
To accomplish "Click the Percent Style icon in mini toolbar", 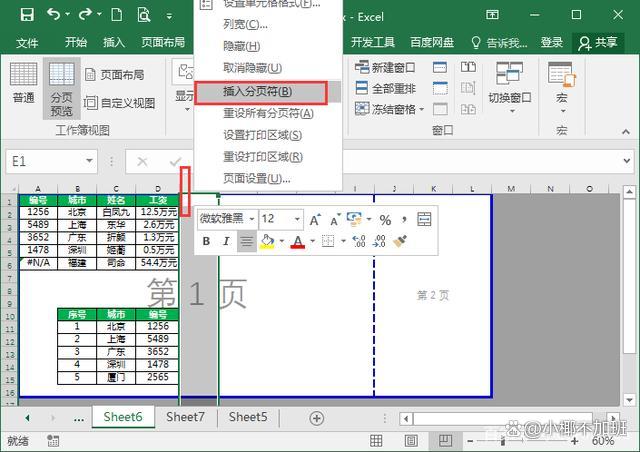I will tap(385, 220).
